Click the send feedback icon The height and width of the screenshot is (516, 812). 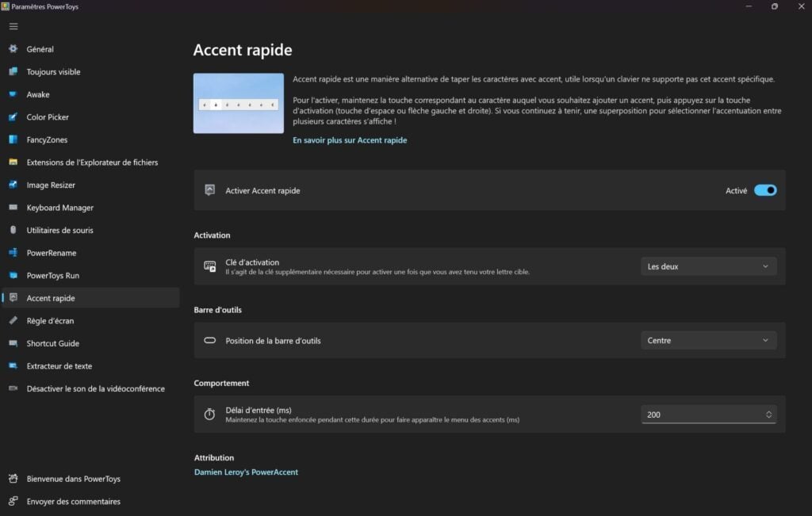tap(13, 501)
